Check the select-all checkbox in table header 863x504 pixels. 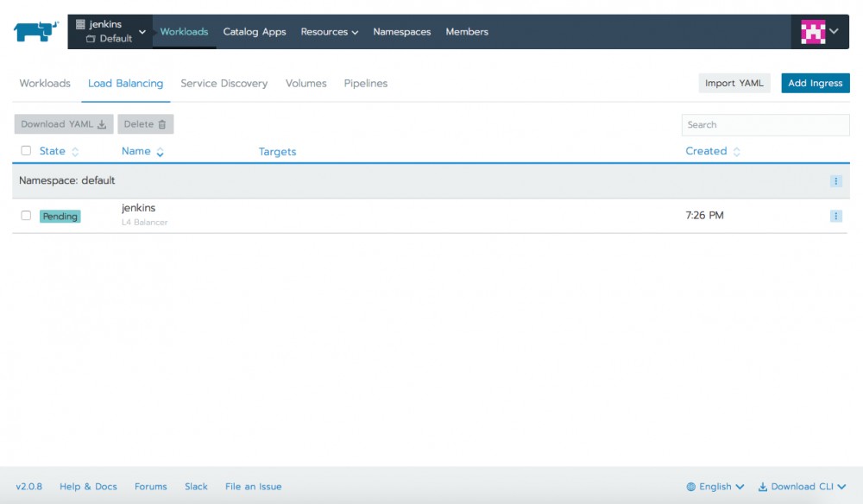pos(25,150)
